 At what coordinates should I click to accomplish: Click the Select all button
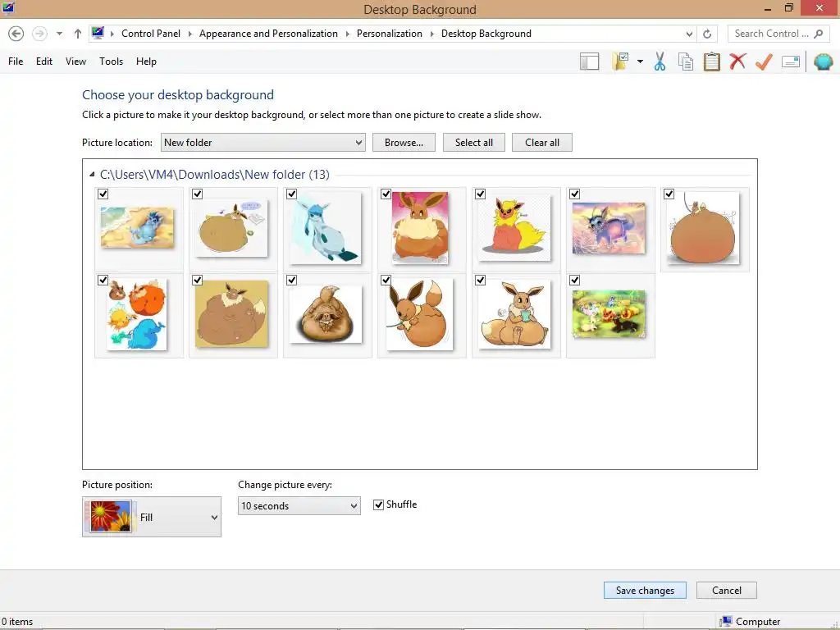pyautogui.click(x=474, y=143)
